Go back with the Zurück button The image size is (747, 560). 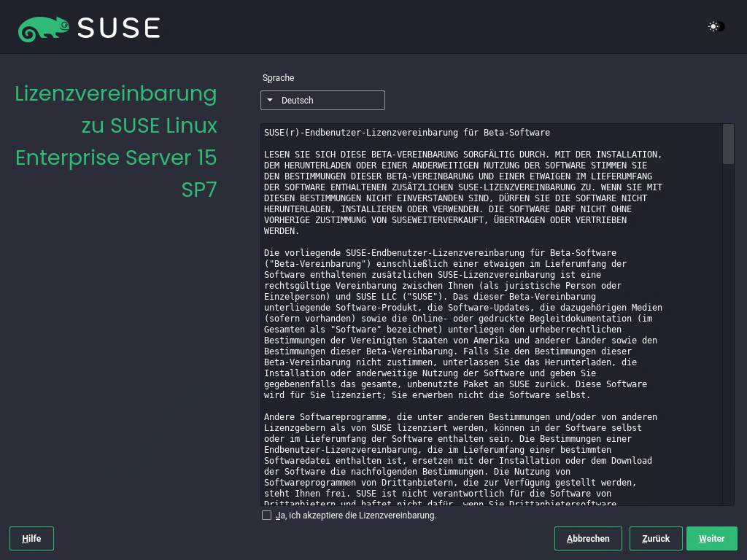656,539
